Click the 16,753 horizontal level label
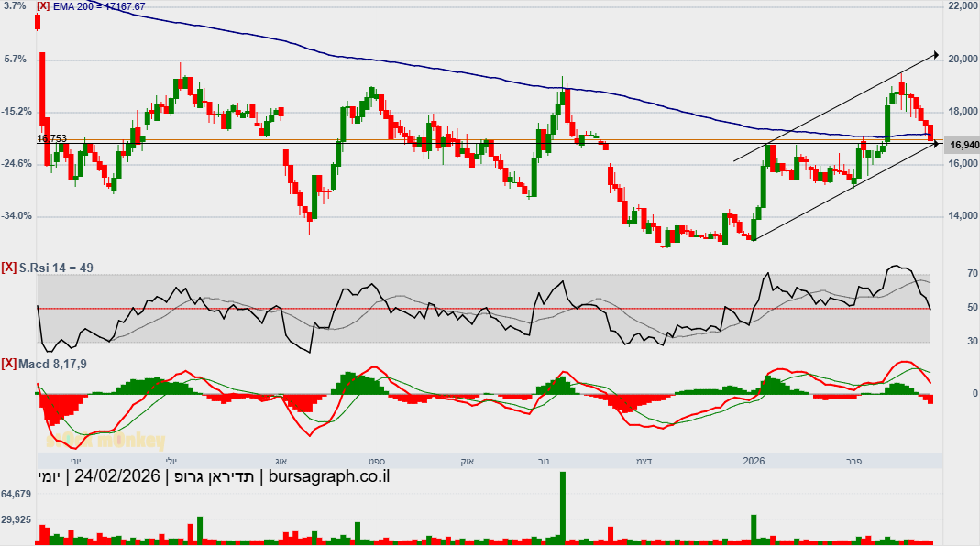The height and width of the screenshot is (546, 980). click(x=52, y=138)
